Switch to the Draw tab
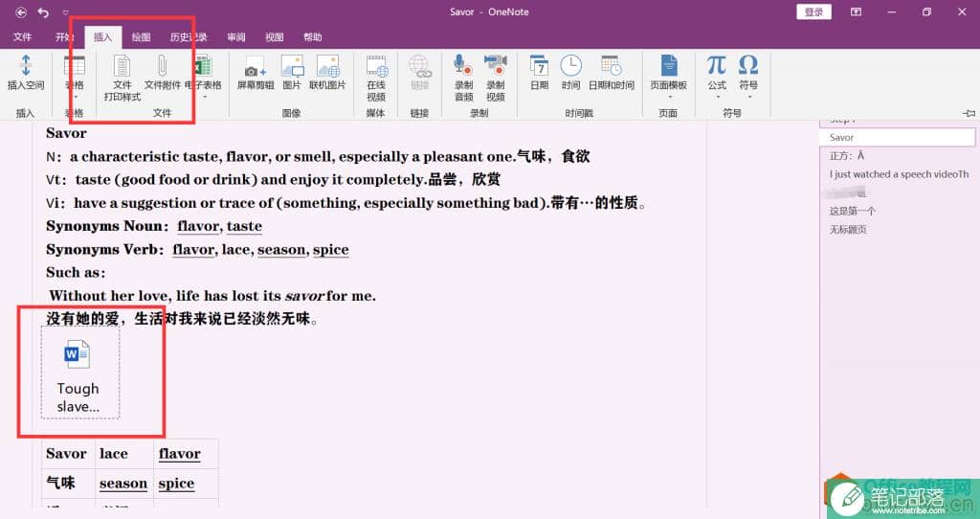Screen dimensions: 980x519 (141, 37)
